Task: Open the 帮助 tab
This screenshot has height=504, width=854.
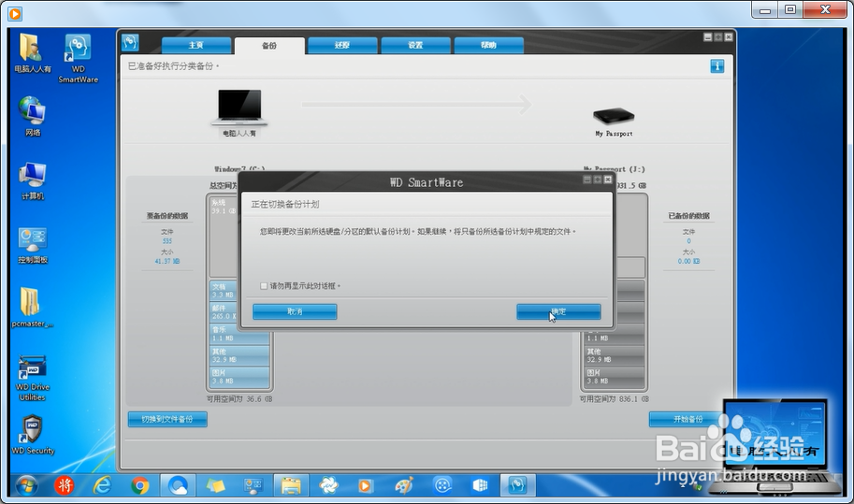Action: coord(488,45)
